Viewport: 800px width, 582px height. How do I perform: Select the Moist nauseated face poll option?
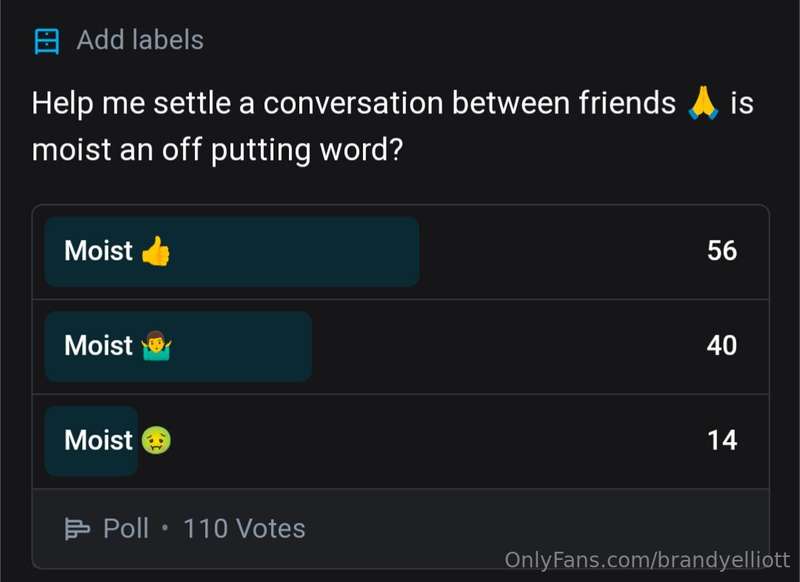tap(401, 441)
